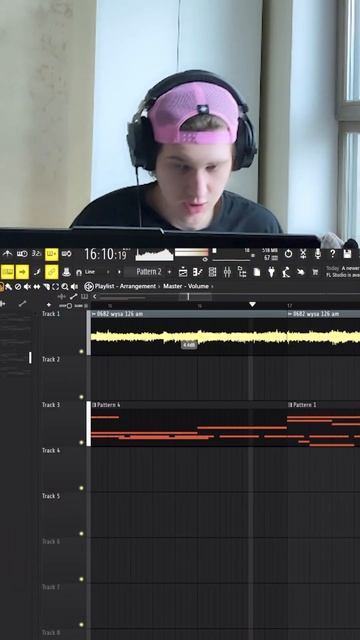The image size is (360, 640).
Task: Select the slice tool icon
Action: pos(46,287)
